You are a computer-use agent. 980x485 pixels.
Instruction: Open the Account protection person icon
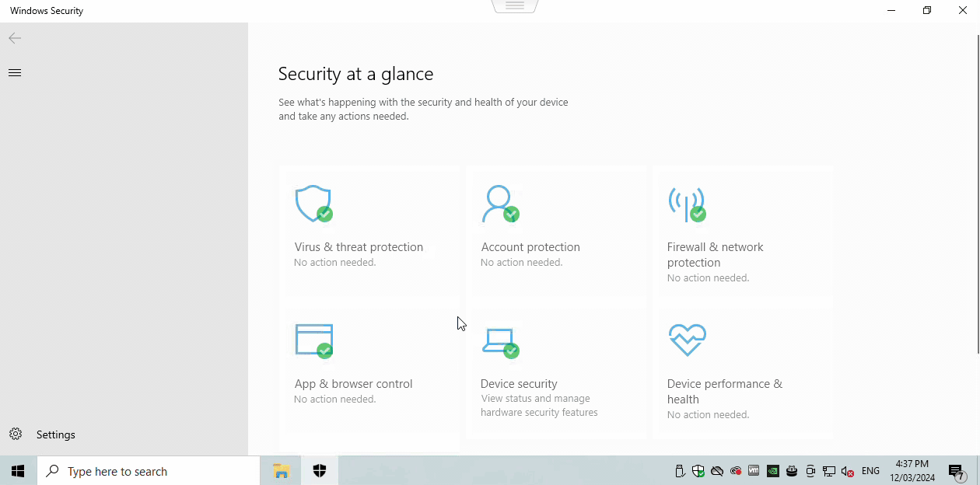(x=500, y=204)
